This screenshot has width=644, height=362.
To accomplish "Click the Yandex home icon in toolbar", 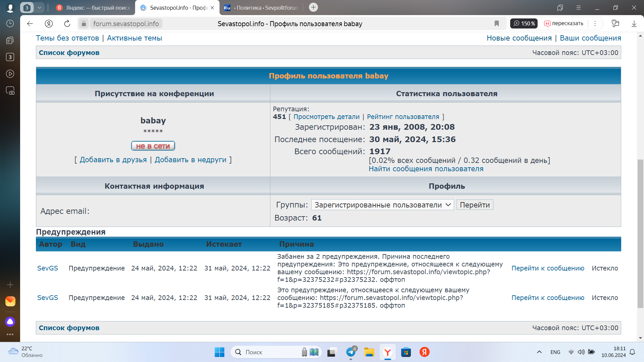I will tap(49, 23).
